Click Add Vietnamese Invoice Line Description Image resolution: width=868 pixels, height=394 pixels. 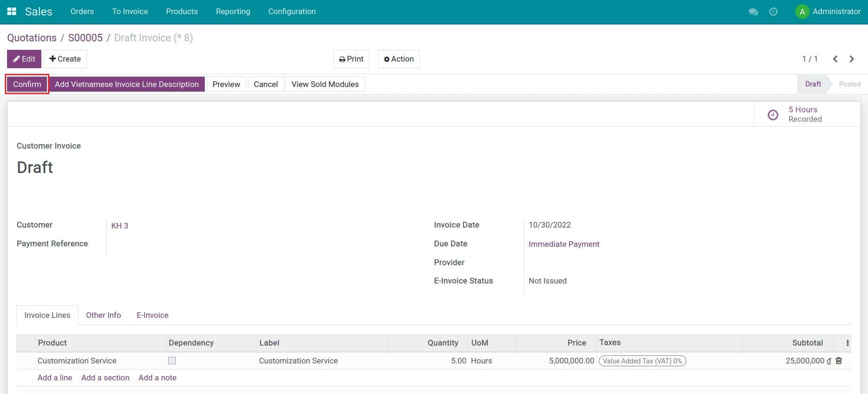(x=127, y=84)
